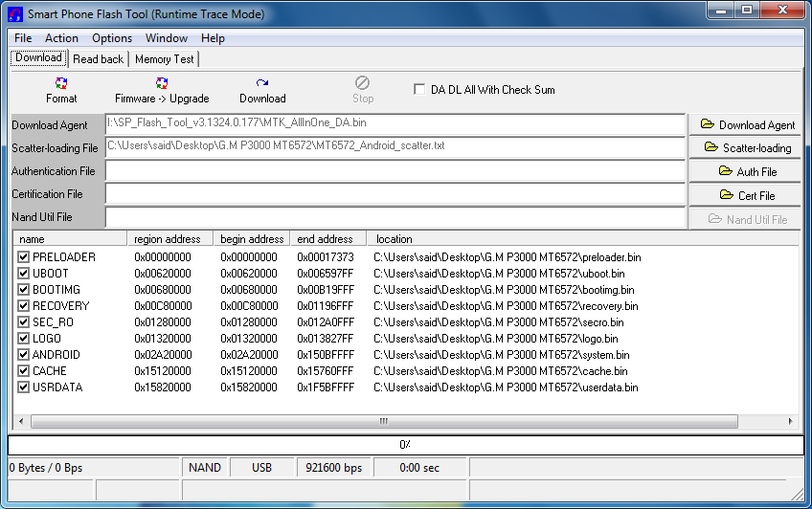
Task: Click the Format toolbar icon
Action: point(61,83)
